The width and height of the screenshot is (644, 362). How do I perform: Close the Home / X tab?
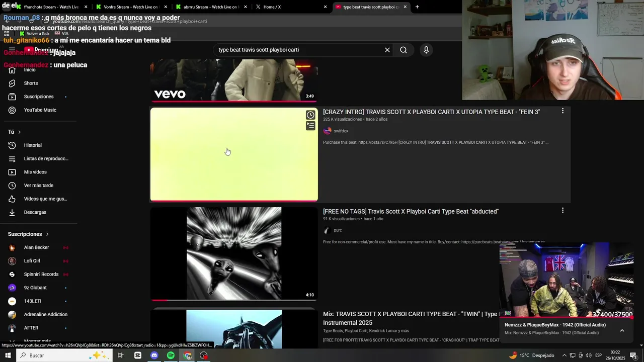325,7
